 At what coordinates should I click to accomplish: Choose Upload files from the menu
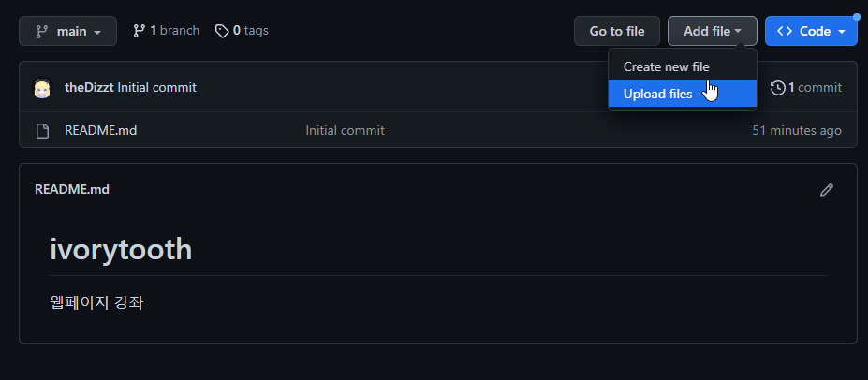(682, 94)
